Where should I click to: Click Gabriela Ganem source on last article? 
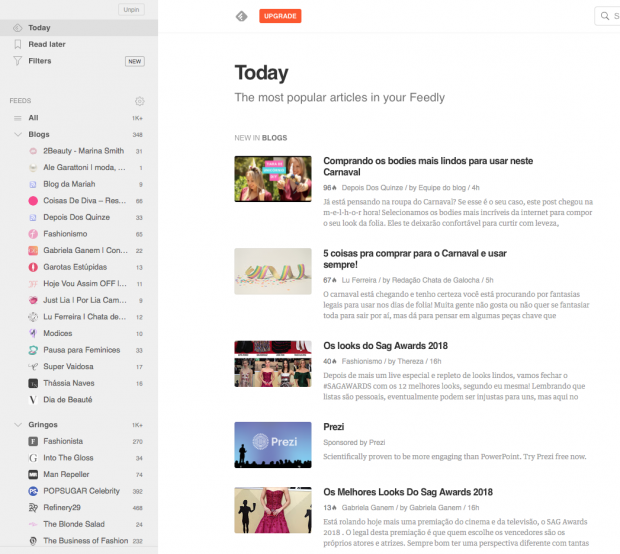368,508
